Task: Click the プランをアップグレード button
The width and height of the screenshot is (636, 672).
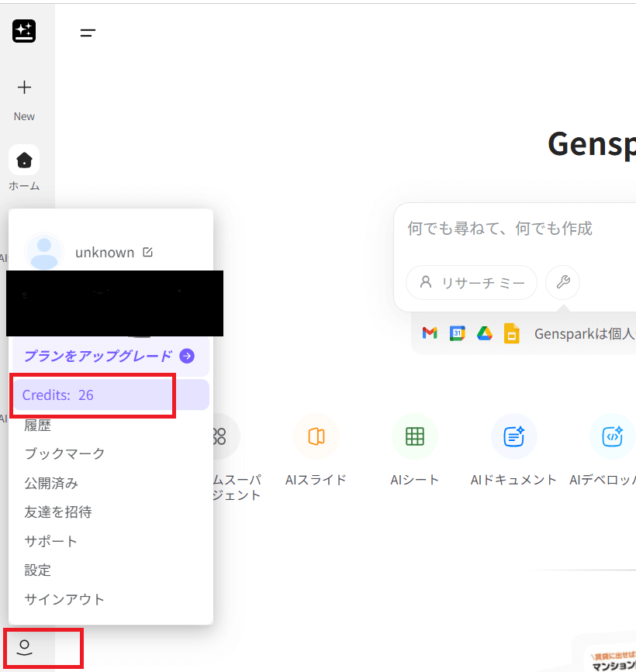Action: pyautogui.click(x=109, y=357)
